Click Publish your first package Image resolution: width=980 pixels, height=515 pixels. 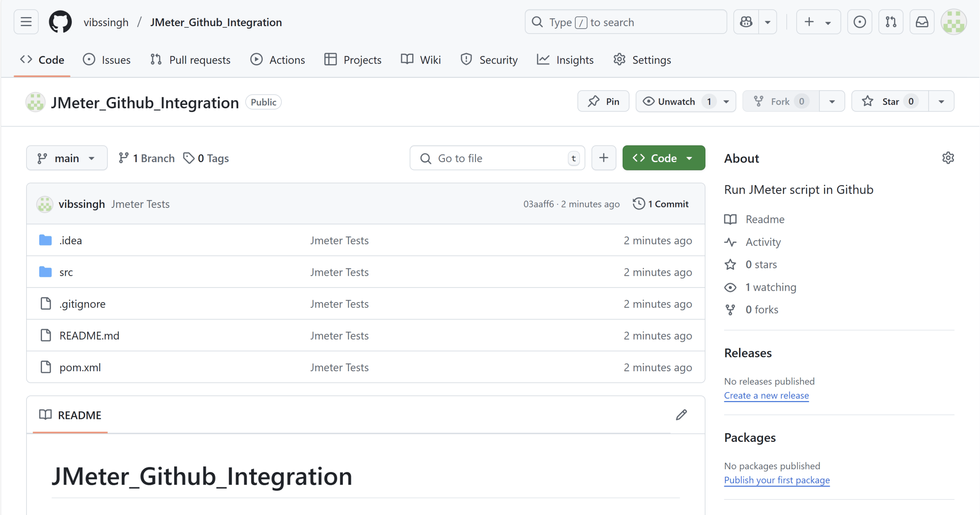777,480
